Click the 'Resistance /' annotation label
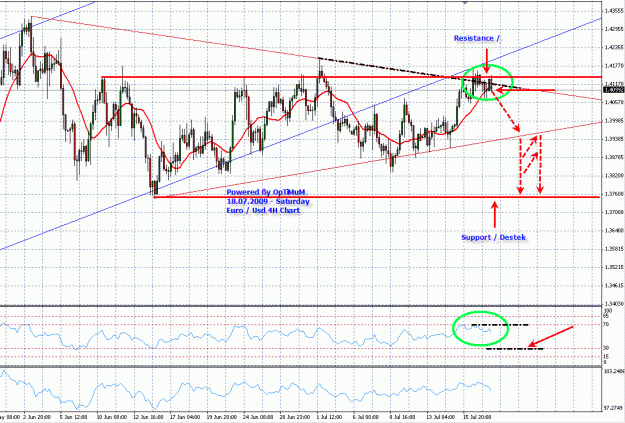 (x=477, y=38)
